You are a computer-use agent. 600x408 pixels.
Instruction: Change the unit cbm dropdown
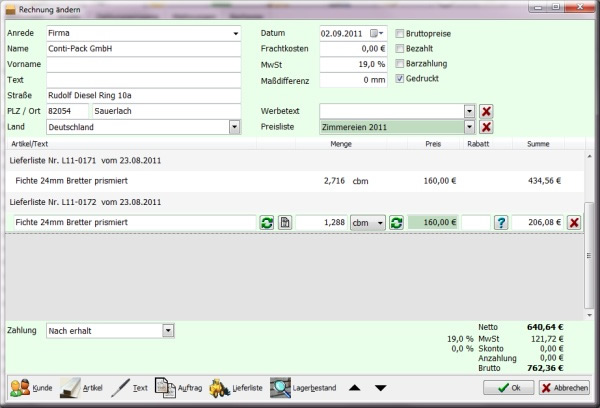(x=368, y=222)
